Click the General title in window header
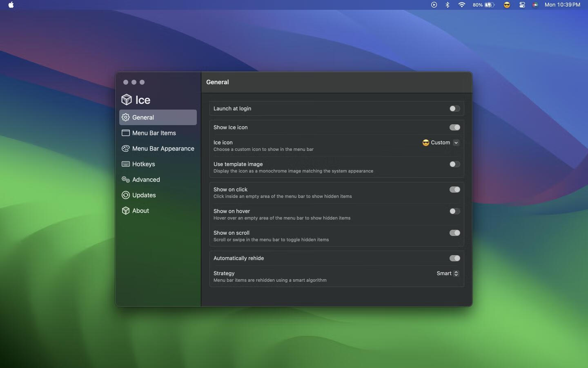 218,82
